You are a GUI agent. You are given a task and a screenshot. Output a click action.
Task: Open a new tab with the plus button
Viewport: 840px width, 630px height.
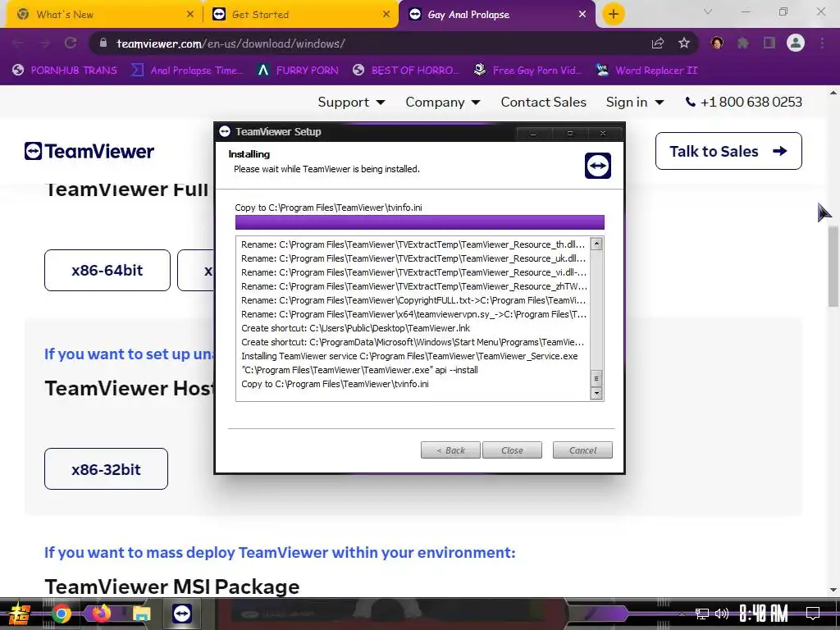click(614, 14)
